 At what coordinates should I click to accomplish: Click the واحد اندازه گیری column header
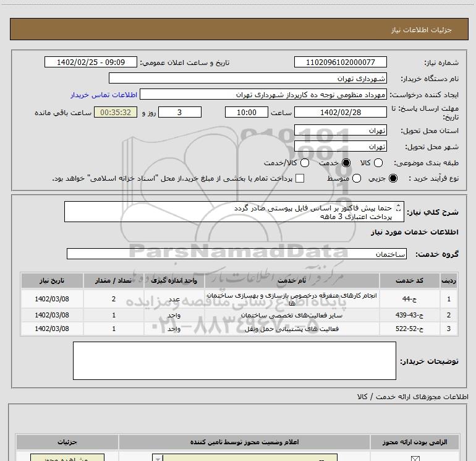coord(174,280)
